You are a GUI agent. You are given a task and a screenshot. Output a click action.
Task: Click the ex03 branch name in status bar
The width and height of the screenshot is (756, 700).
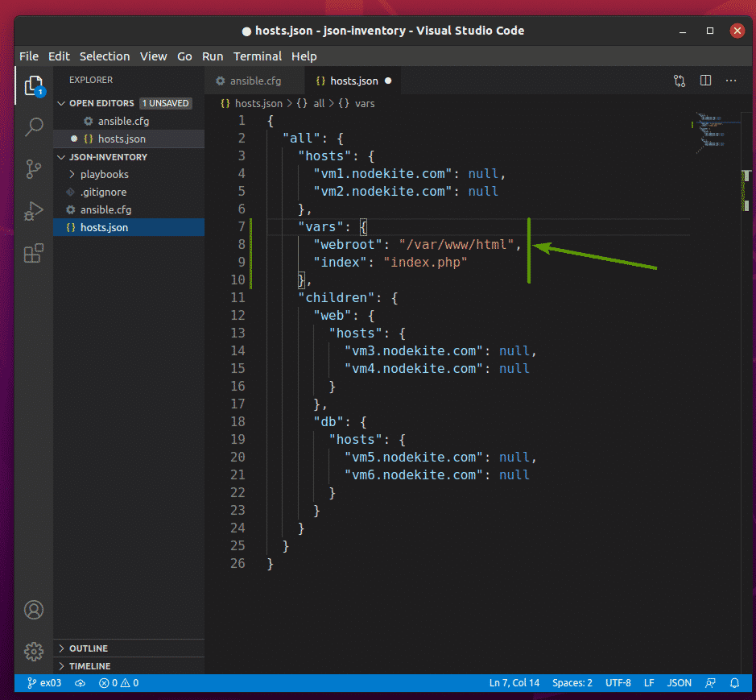coord(44,682)
